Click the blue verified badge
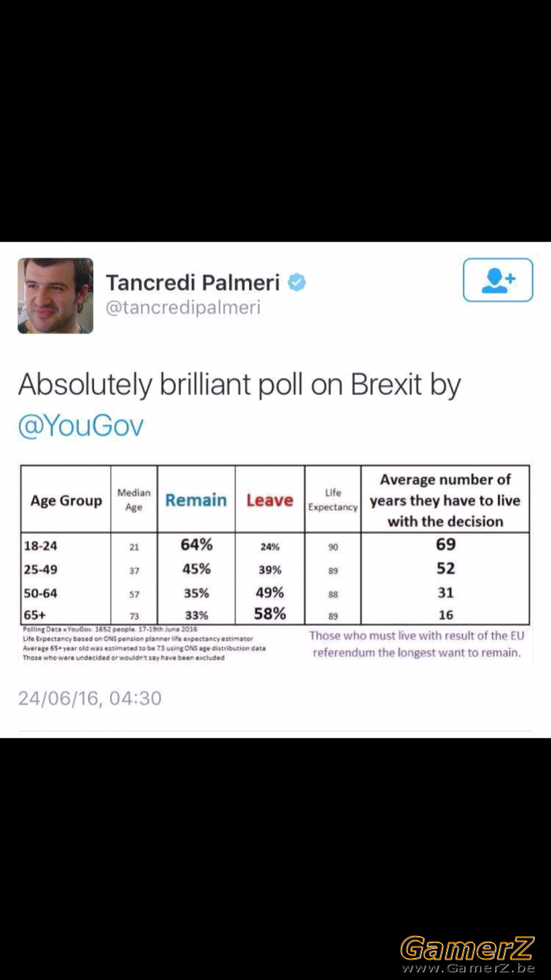This screenshot has width=551, height=980. tap(298, 283)
